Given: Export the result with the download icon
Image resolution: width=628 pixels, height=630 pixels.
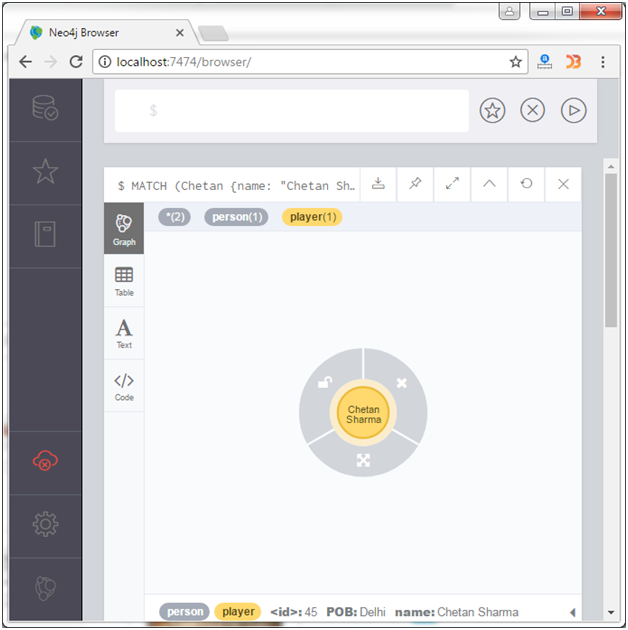Looking at the screenshot, I should (378, 184).
